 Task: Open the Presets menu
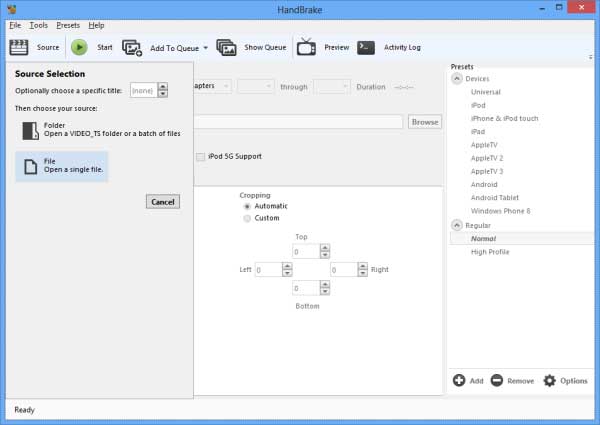[x=68, y=25]
